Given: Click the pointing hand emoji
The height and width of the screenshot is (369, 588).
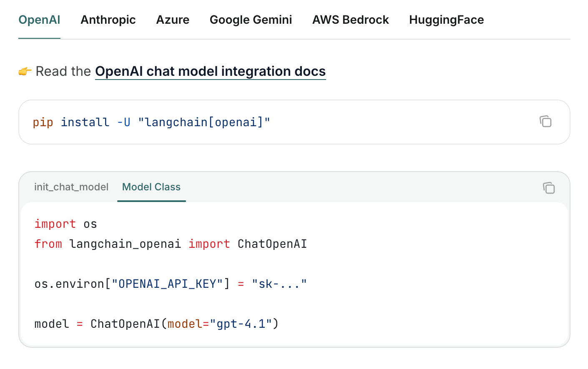Looking at the screenshot, I should point(25,72).
